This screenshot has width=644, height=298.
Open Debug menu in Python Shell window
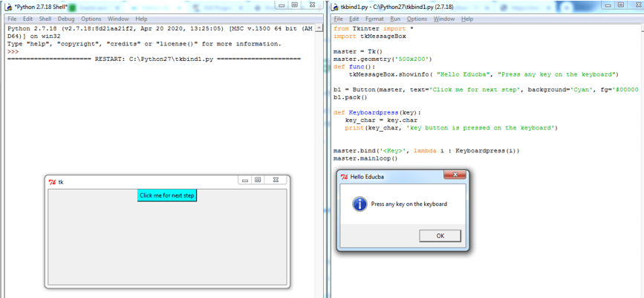click(x=66, y=19)
